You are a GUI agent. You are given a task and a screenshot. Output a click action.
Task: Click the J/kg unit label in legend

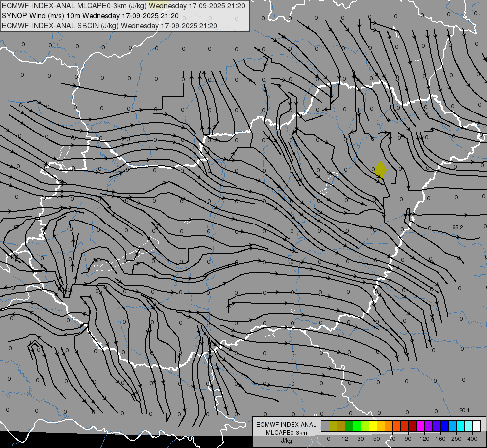[x=287, y=441]
